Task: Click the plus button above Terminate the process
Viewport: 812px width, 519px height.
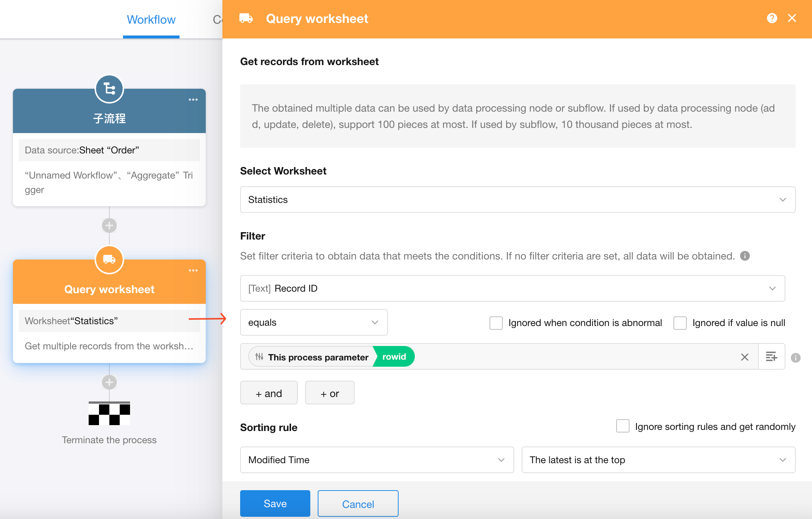Action: (109, 382)
